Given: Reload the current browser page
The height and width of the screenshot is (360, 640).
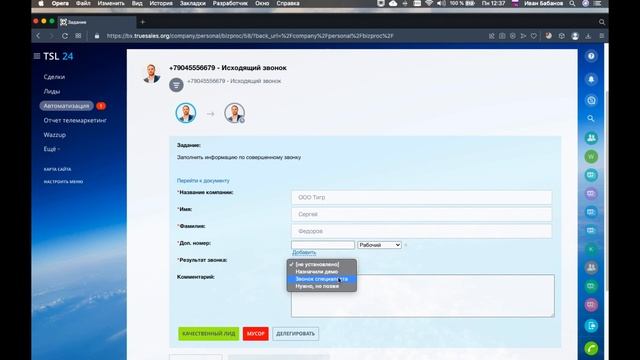Looking at the screenshot, I should 65,36.
